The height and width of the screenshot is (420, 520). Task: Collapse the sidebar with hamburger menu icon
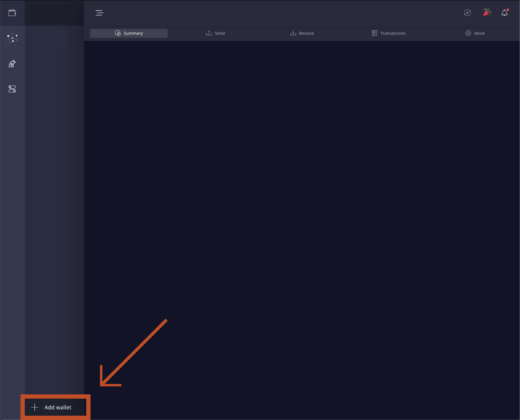[99, 13]
